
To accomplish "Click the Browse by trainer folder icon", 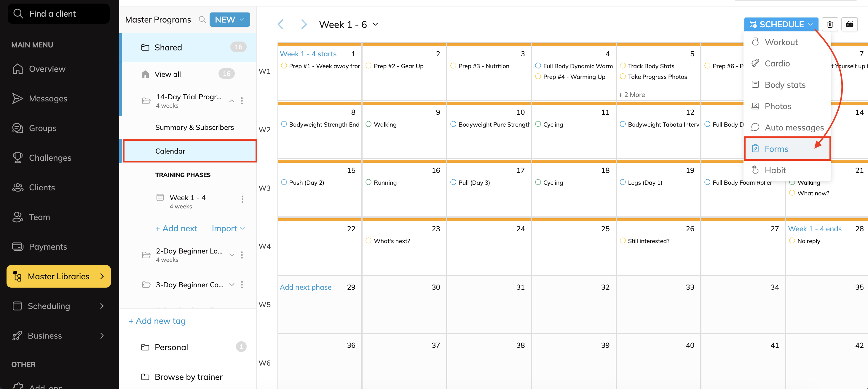I will (x=145, y=377).
